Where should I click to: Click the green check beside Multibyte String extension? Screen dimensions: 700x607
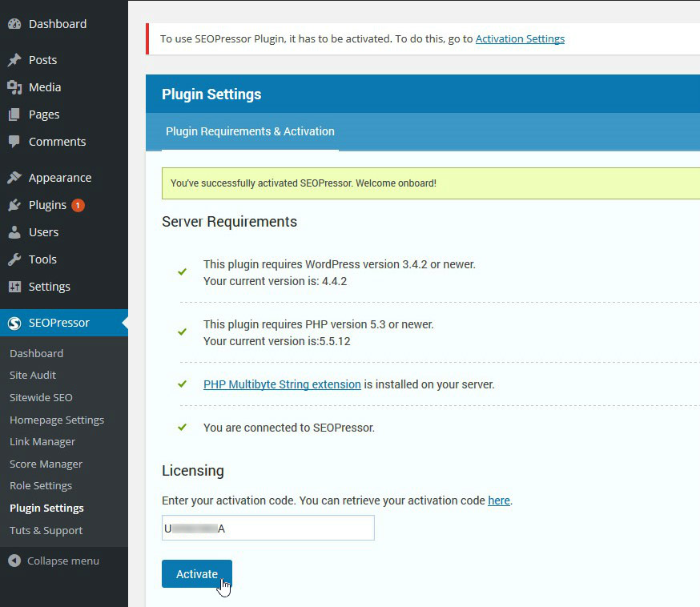182,384
